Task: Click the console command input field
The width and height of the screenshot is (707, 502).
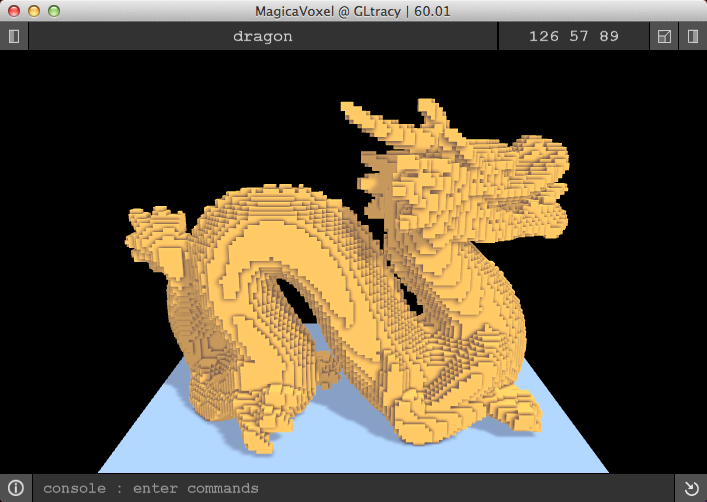Action: (353, 488)
